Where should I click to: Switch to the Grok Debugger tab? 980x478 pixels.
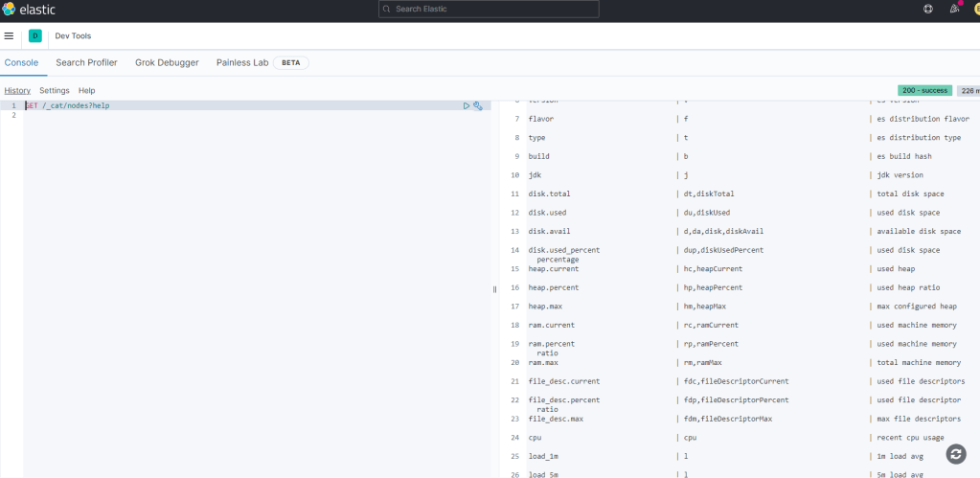(167, 62)
